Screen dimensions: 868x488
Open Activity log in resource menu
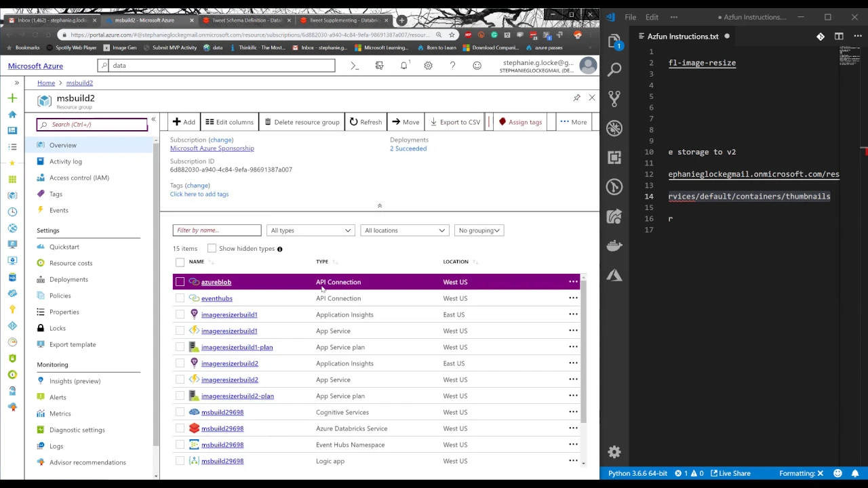click(x=66, y=161)
